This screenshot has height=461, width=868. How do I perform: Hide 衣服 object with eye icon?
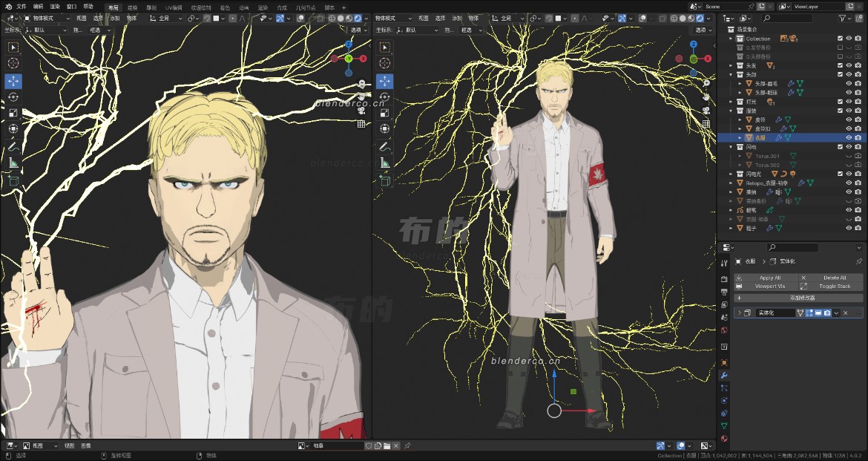click(849, 137)
